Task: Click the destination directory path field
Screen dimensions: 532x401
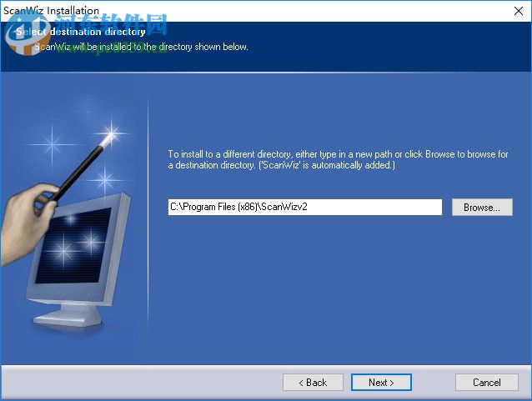Action: point(305,207)
